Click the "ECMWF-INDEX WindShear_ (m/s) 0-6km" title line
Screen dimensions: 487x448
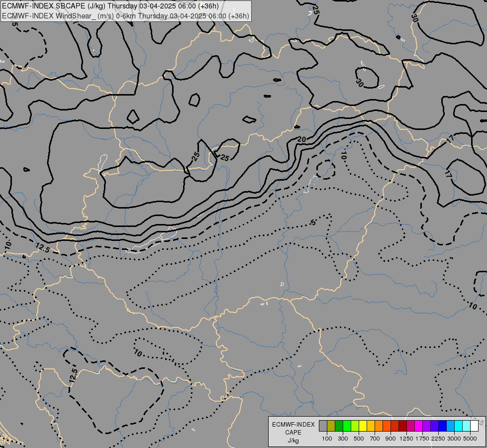point(125,16)
